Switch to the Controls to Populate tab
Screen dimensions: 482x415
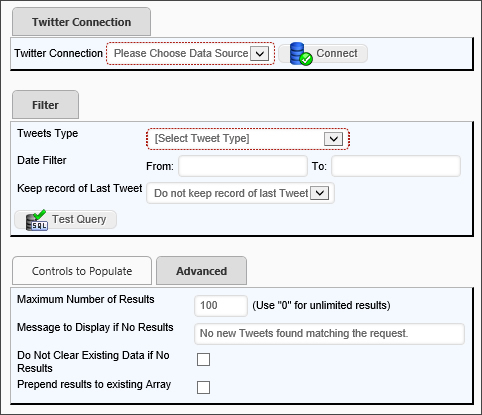point(82,271)
